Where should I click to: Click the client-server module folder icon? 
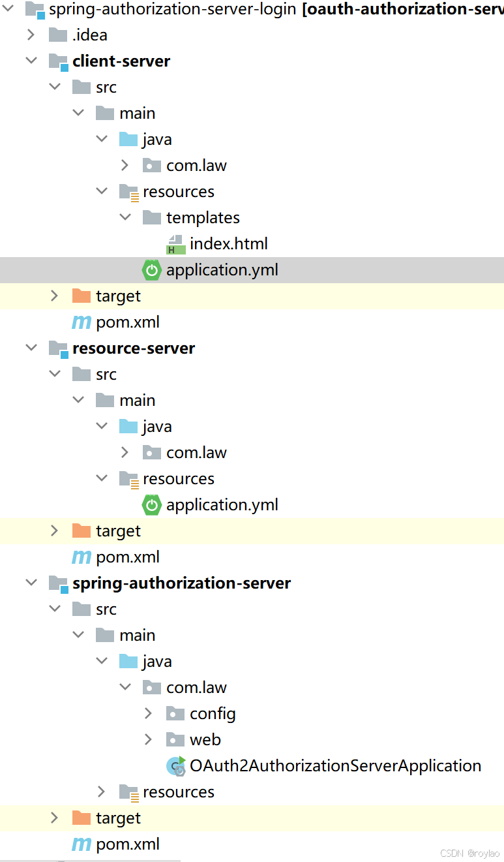pos(58,61)
